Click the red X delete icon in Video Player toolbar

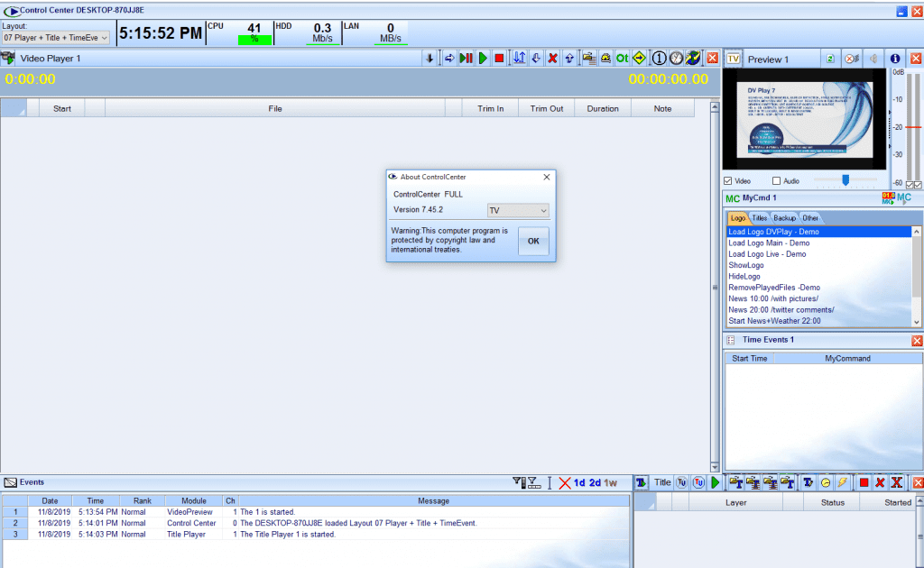click(552, 59)
